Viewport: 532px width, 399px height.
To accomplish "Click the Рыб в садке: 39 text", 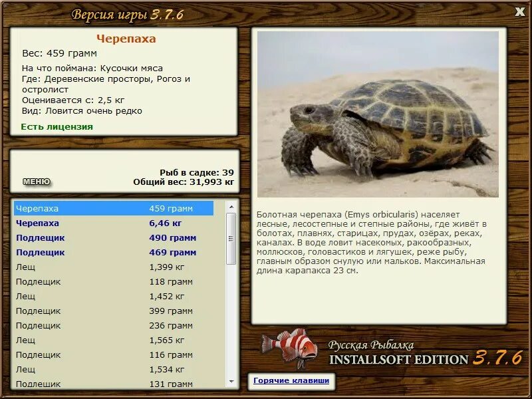I will (197, 172).
